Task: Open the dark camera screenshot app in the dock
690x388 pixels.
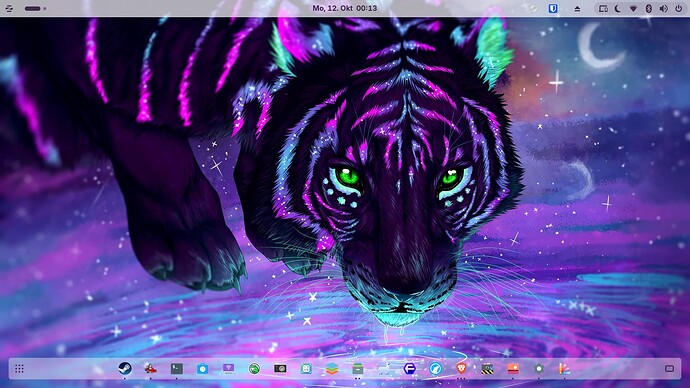Action: 280,368
